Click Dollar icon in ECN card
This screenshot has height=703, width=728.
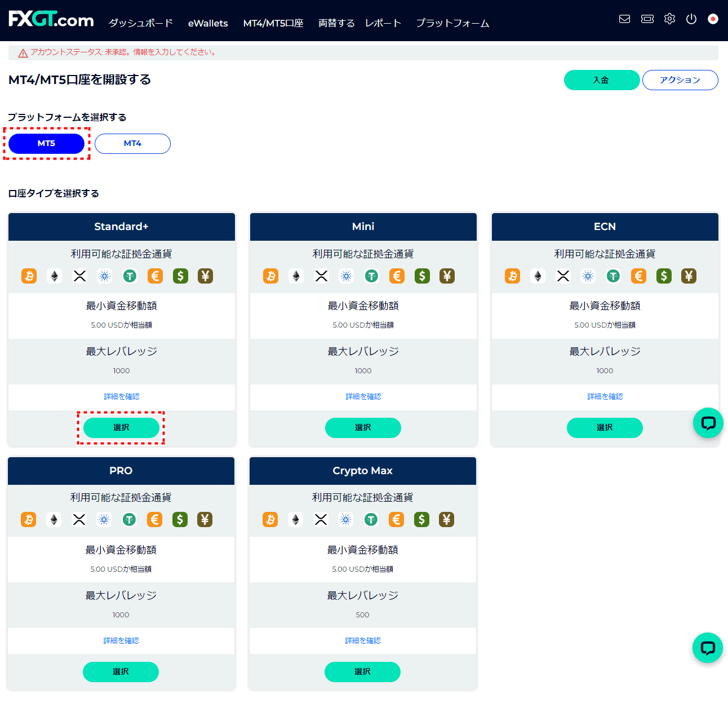[664, 276]
